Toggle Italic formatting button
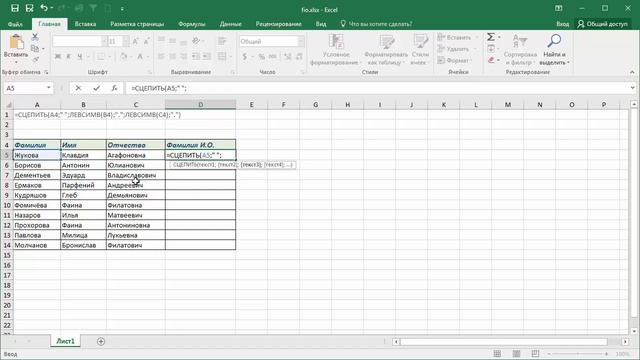 [69, 56]
